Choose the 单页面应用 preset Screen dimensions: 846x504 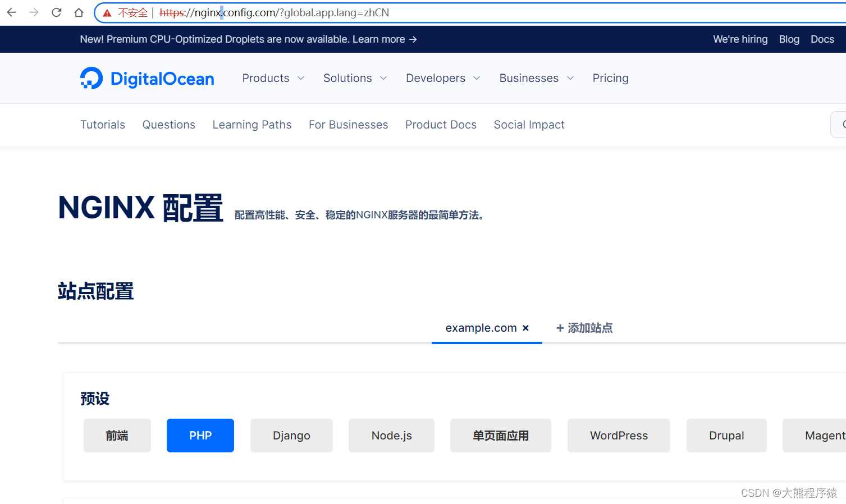(501, 436)
